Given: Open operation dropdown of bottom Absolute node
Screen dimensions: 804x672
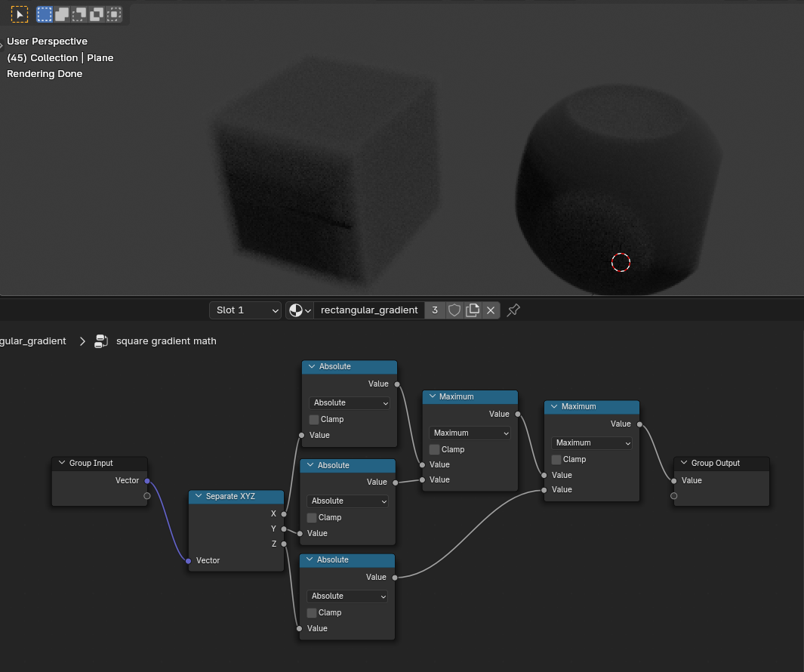Looking at the screenshot, I should tap(347, 596).
